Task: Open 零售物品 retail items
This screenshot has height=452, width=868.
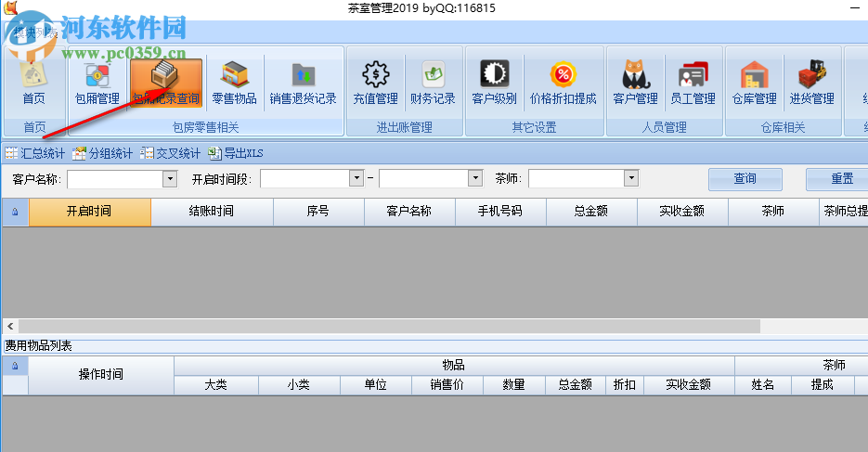Action: point(234,83)
